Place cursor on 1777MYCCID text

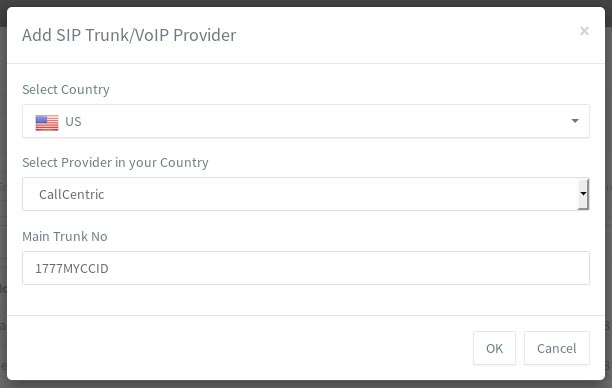point(72,269)
